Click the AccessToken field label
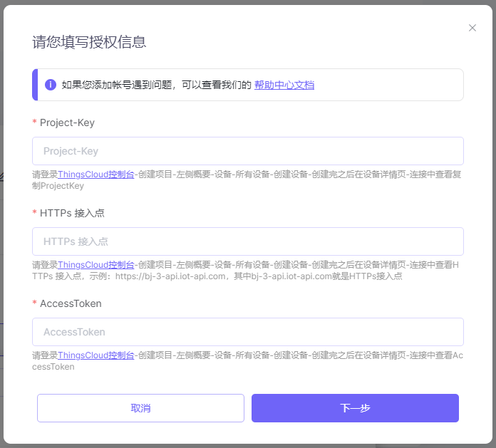This screenshot has width=496, height=448. coord(71,303)
